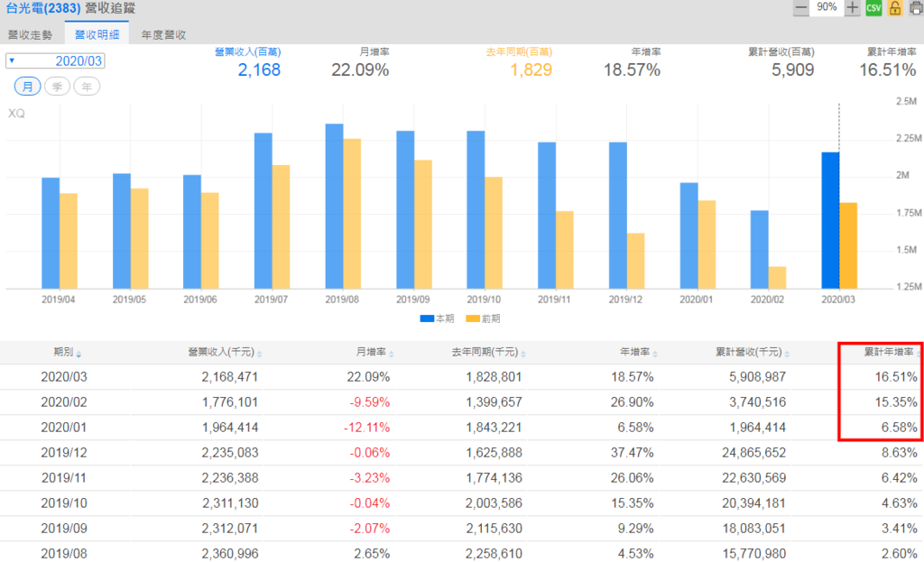The image size is (924, 562).
Task: Open the 2020/03 period dropdown
Action: point(55,60)
